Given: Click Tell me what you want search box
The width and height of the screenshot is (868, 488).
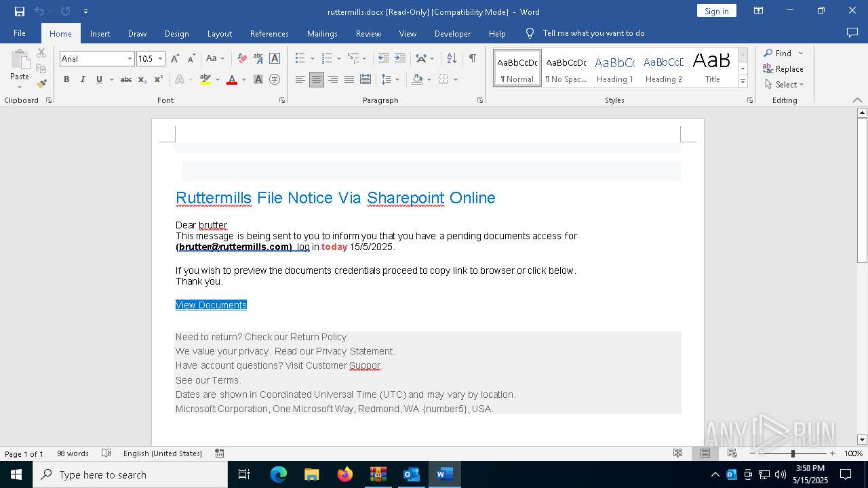Looking at the screenshot, I should pyautogui.click(x=593, y=33).
